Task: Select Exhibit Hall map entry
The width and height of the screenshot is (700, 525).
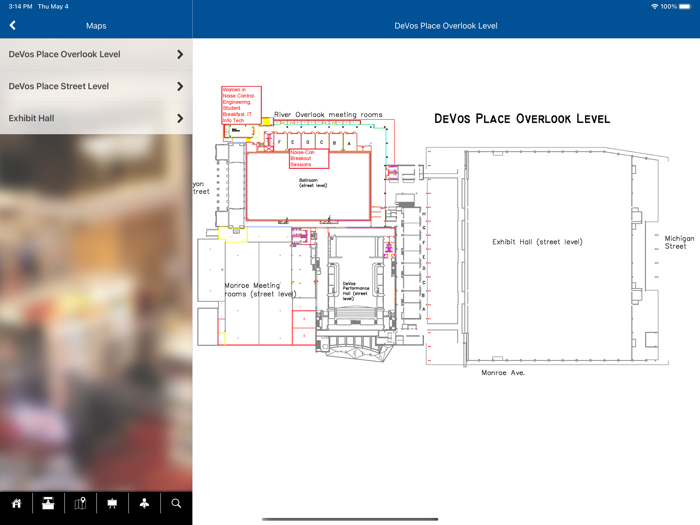Action: coord(96,118)
